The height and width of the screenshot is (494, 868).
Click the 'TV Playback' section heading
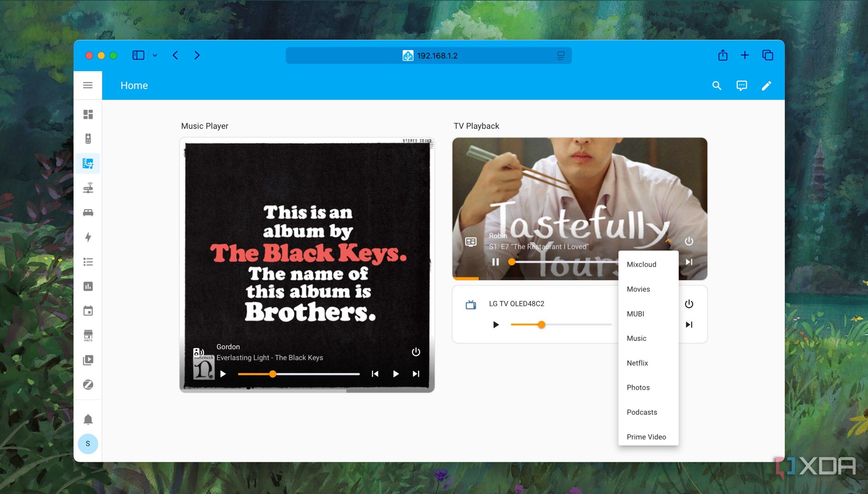coord(476,126)
